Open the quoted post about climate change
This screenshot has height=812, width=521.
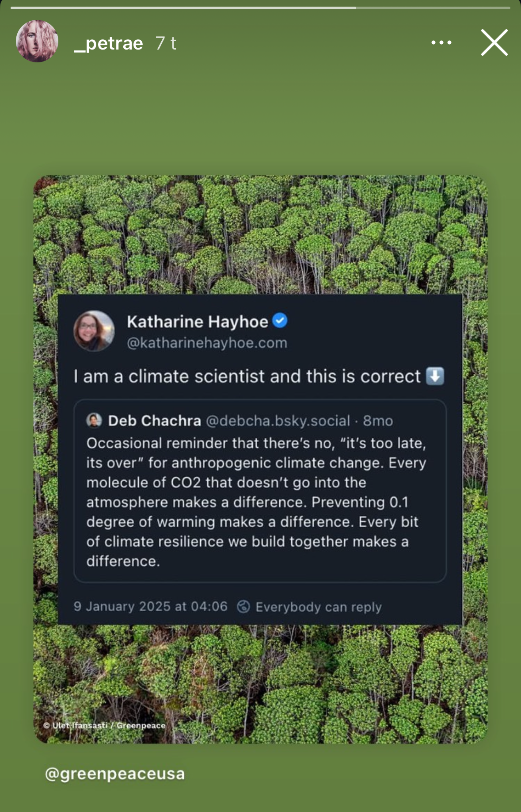pos(256,502)
